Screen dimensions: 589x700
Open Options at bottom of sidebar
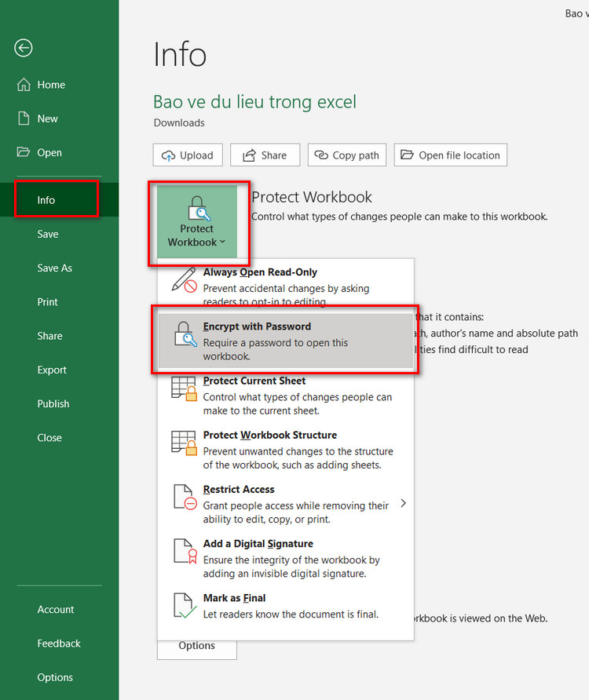click(60, 676)
